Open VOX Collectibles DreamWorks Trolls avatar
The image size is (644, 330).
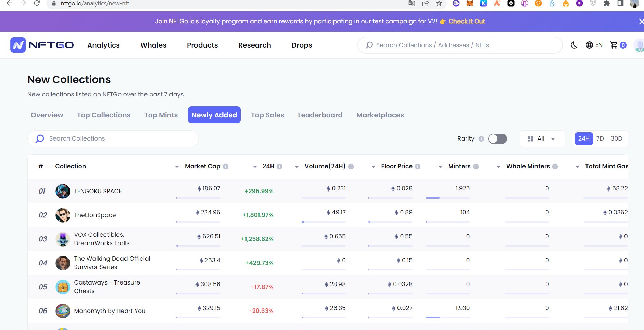63,239
